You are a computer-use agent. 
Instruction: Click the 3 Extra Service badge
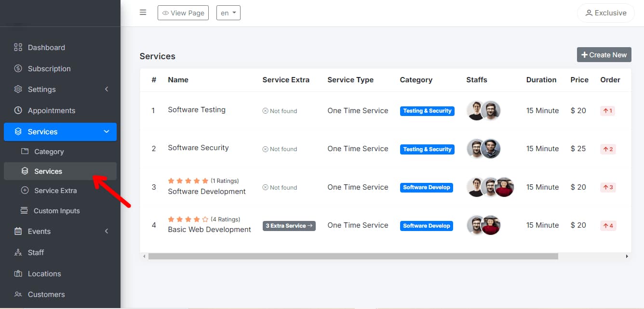click(x=289, y=226)
